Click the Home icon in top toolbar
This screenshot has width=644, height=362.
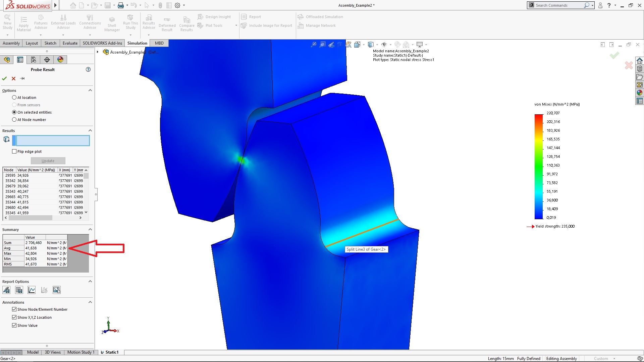point(73,5)
